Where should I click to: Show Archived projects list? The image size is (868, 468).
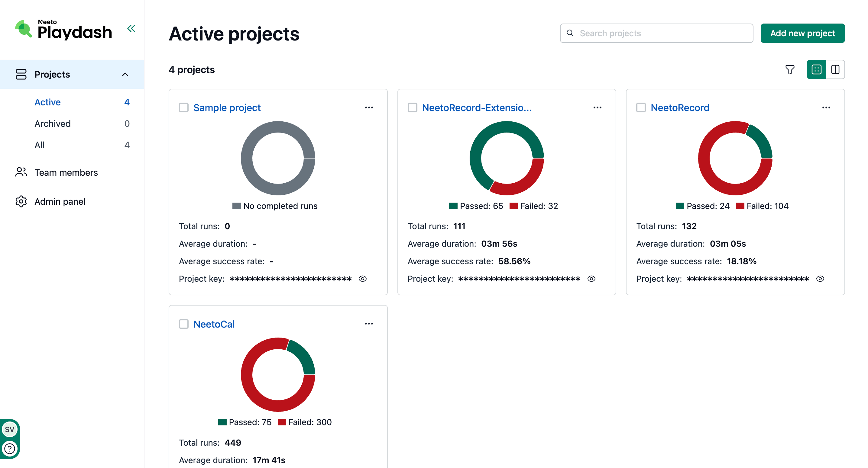(53, 123)
